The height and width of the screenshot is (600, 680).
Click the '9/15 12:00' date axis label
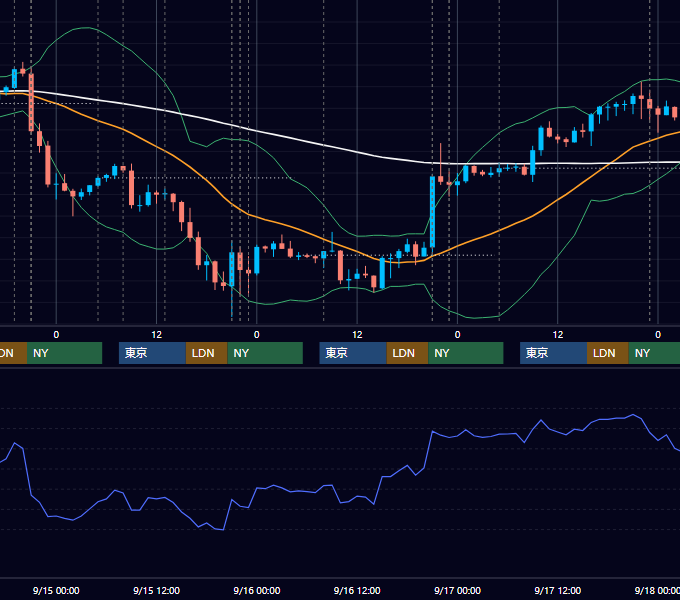(x=157, y=590)
